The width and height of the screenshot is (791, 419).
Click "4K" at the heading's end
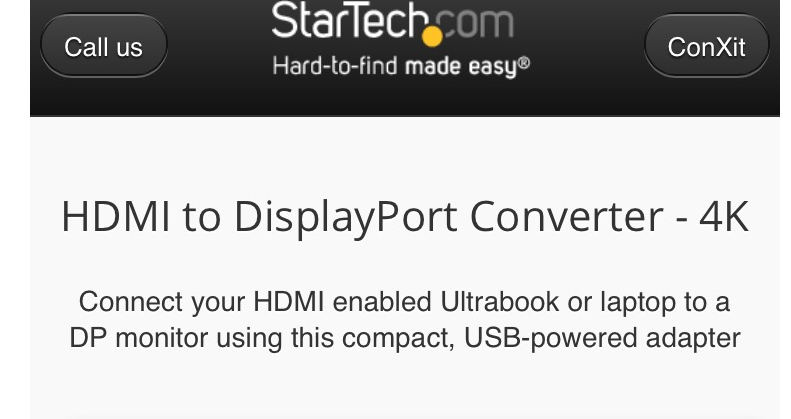pos(724,216)
